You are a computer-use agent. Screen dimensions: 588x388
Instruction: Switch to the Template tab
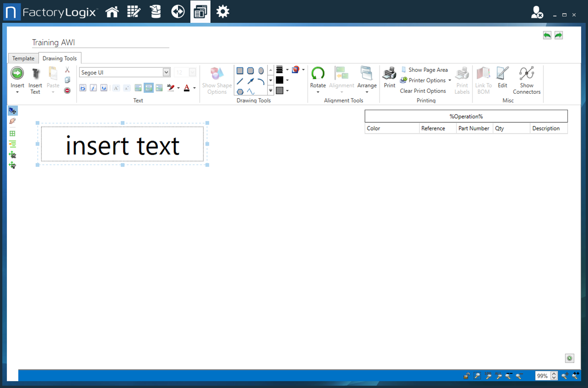(x=23, y=58)
